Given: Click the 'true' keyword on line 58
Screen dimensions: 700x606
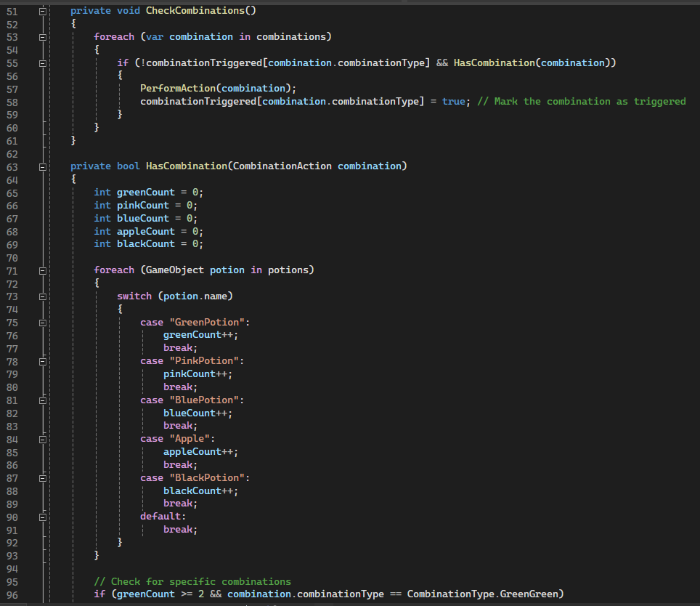Looking at the screenshot, I should (x=454, y=102).
